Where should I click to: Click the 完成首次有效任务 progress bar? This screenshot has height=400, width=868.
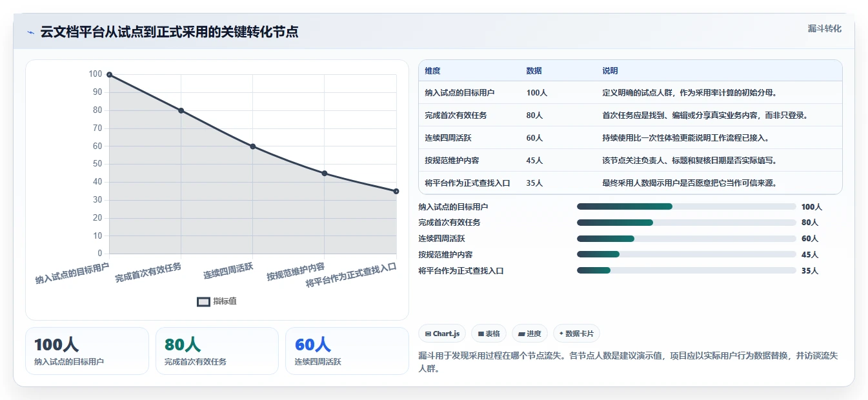tap(686, 223)
